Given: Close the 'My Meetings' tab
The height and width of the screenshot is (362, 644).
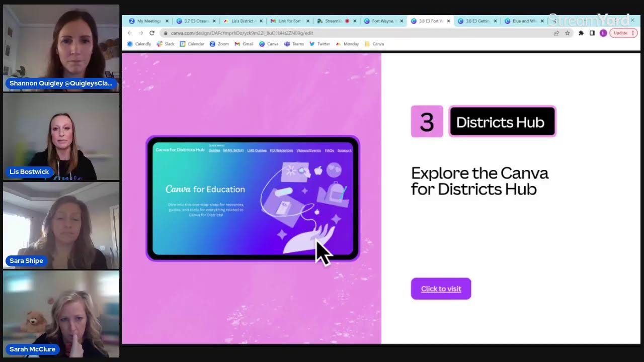Looking at the screenshot, I should tap(167, 21).
